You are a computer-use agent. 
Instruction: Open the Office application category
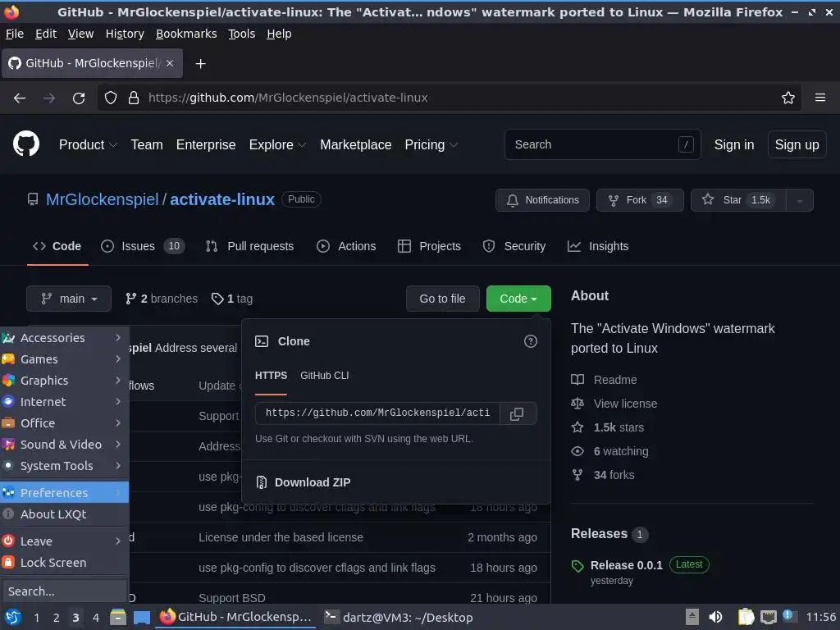[64, 423]
